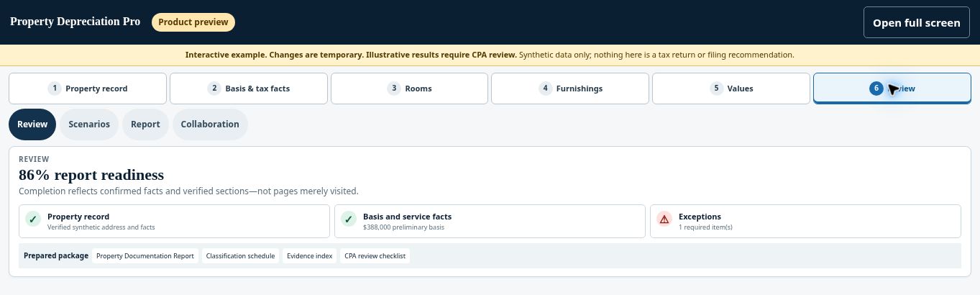Image resolution: width=980 pixels, height=295 pixels.
Task: Click the red warning triangle icon for Exceptions
Action: tap(664, 219)
